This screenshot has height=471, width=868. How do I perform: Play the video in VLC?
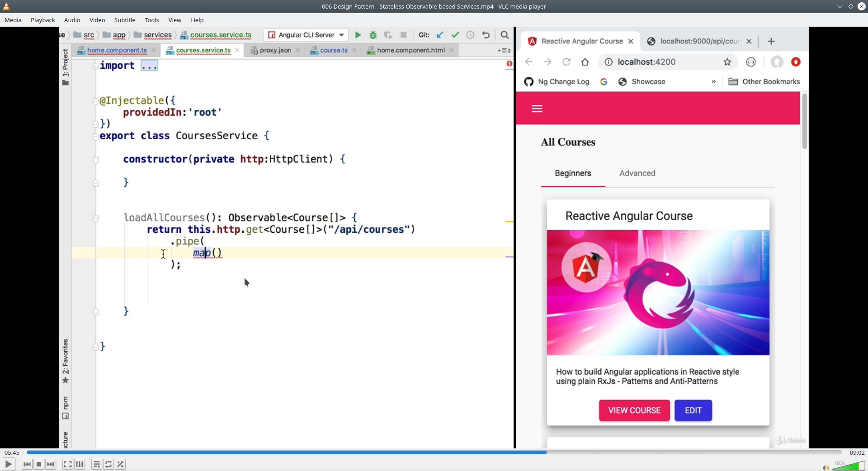click(8, 464)
